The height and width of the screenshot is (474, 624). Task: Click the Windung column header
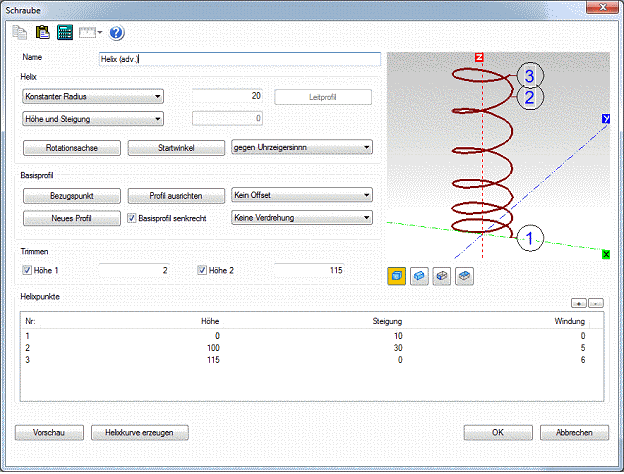570,321
